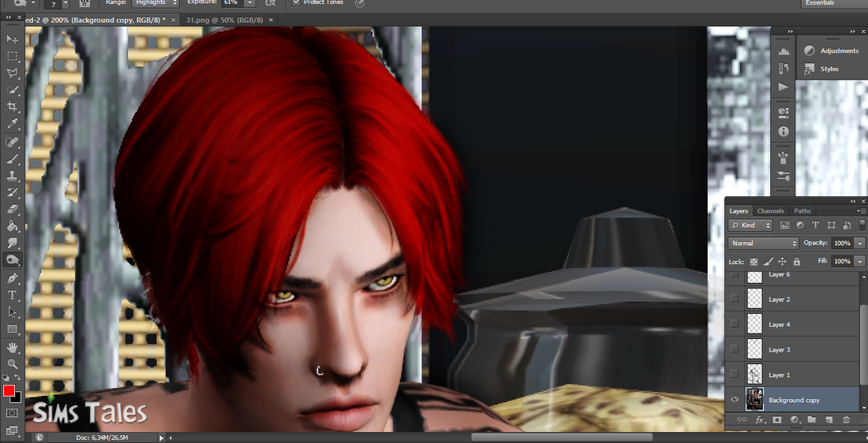Select the History Brush tool
The image size is (868, 443).
pos(12,192)
